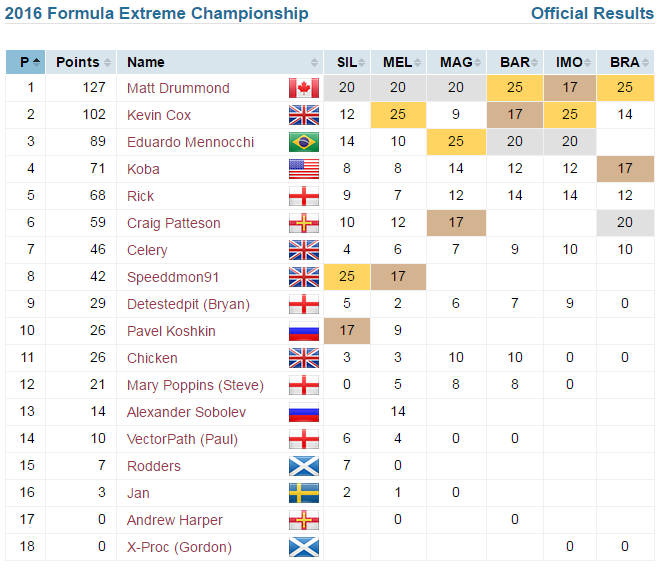Sort by the SIL race column

coord(347,62)
